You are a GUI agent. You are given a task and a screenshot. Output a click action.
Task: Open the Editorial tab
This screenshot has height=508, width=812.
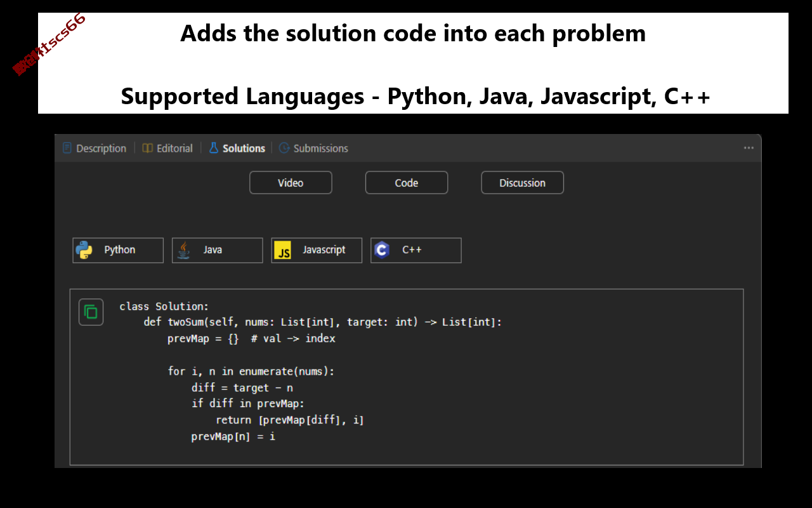[167, 148]
